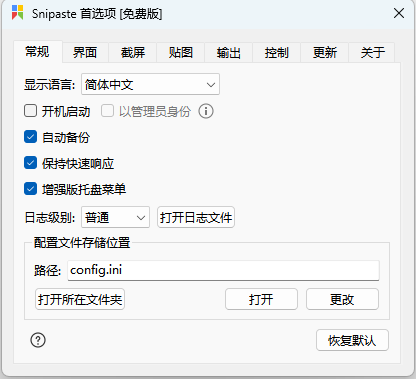
Task: Click the config.ini path input field
Action: click(x=223, y=270)
